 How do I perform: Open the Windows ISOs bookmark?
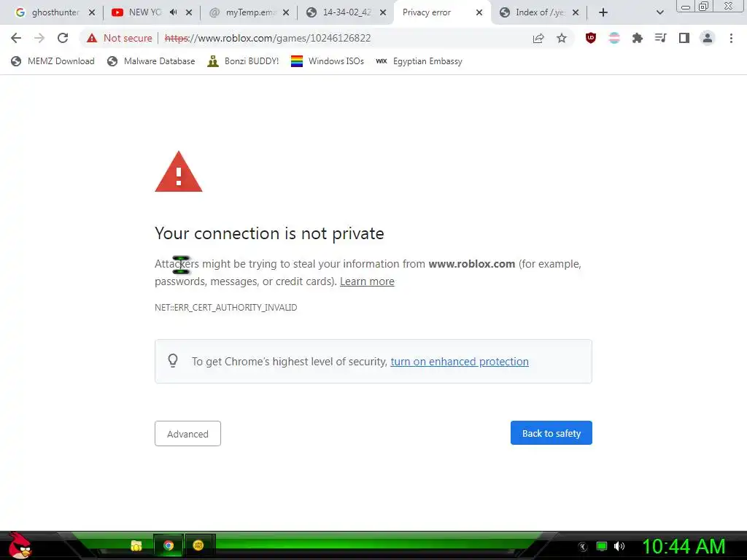pos(328,61)
